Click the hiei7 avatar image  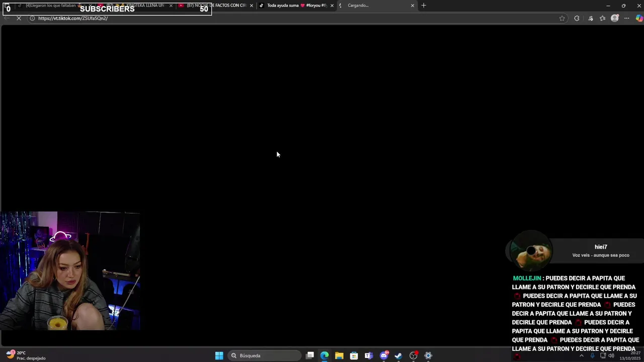pyautogui.click(x=531, y=251)
